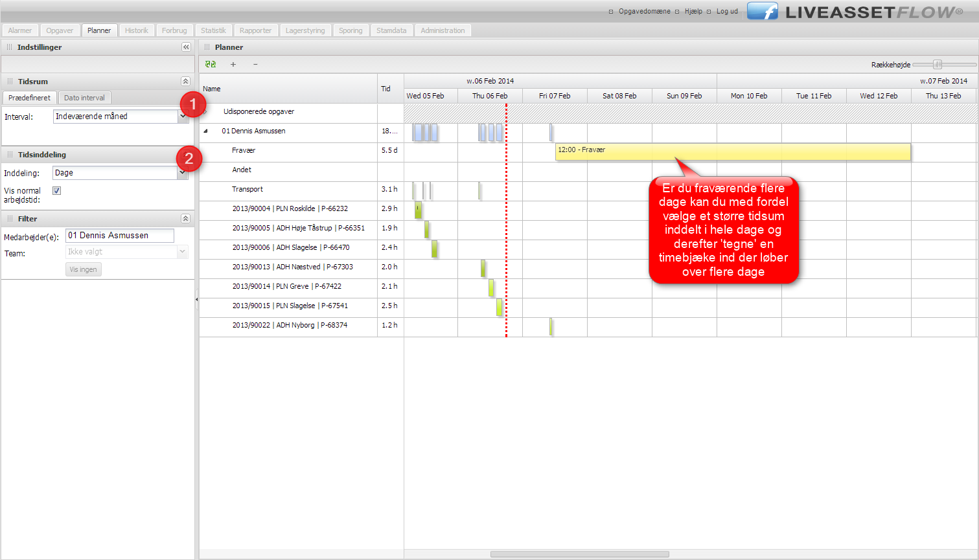
Task: Click the yellow 12:00 Fravær timeline bar
Action: point(732,151)
